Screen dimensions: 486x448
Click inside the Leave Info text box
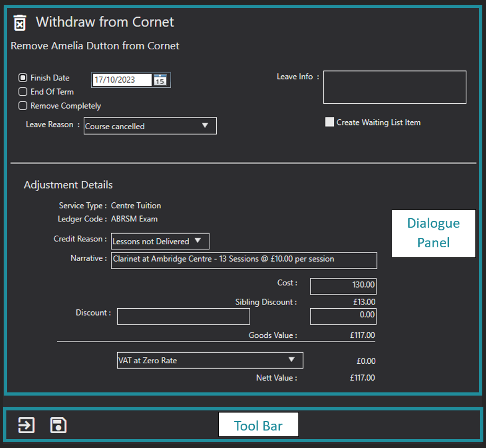[394, 87]
